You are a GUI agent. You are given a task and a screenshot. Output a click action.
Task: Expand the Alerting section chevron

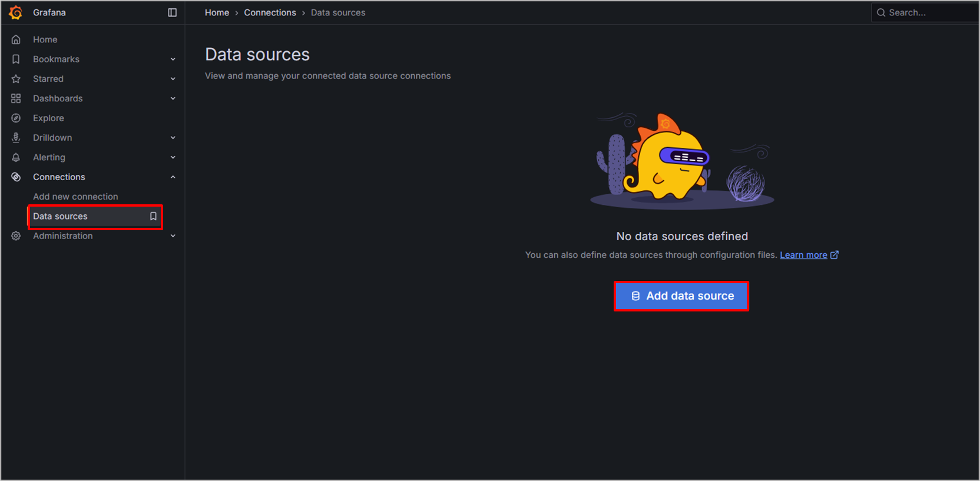point(173,157)
